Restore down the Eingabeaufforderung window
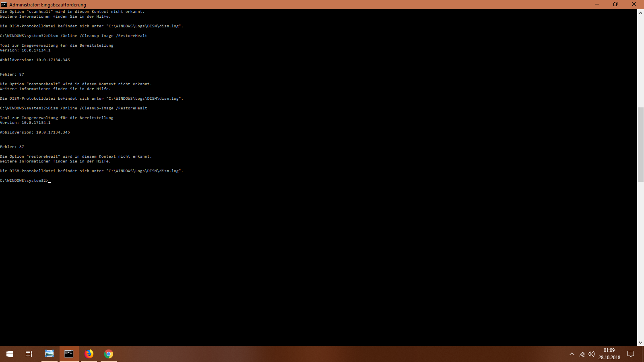The height and width of the screenshot is (362, 644). (615, 4)
